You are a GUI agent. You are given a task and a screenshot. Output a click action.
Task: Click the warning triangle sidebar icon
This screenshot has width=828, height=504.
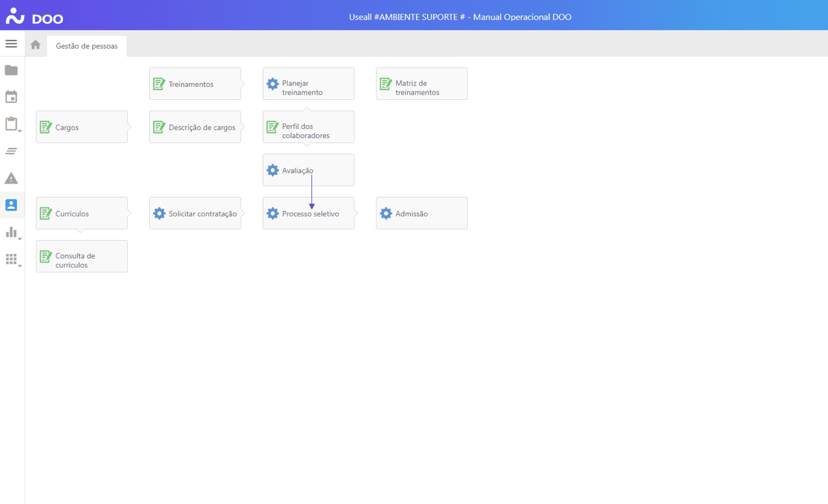(x=11, y=178)
